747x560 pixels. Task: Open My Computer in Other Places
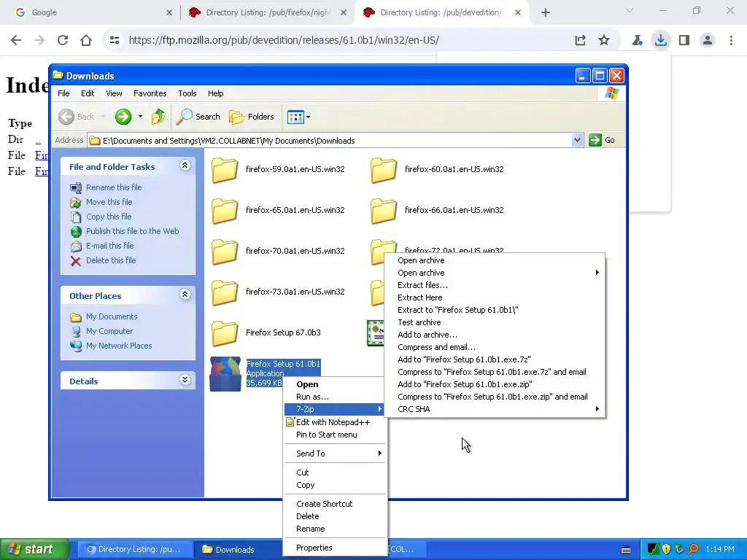pyautogui.click(x=101, y=332)
